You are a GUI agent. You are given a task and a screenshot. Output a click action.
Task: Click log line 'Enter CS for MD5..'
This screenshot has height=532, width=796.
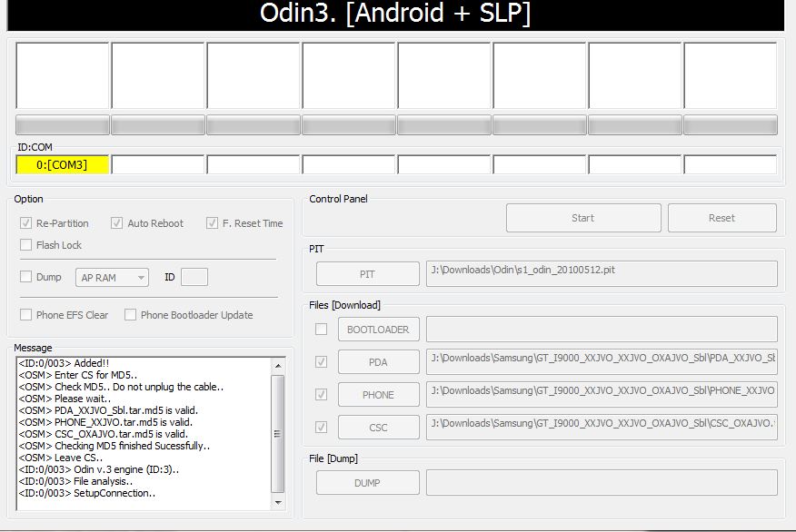click(77, 375)
